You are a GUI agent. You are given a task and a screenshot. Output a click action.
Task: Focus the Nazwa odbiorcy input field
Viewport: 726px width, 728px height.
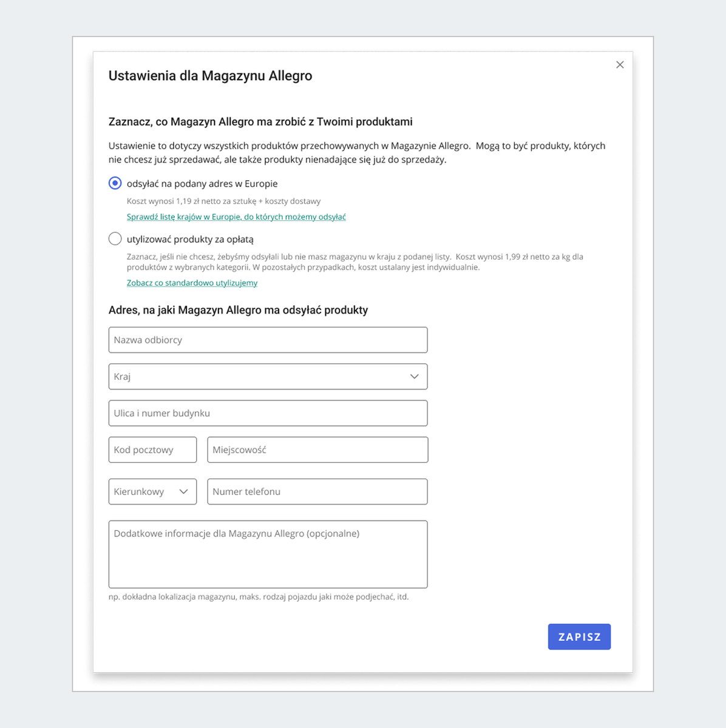pyautogui.click(x=268, y=340)
